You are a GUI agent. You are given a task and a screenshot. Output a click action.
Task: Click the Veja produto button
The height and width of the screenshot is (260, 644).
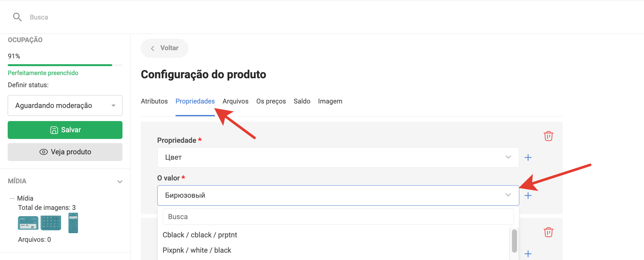[65, 152]
